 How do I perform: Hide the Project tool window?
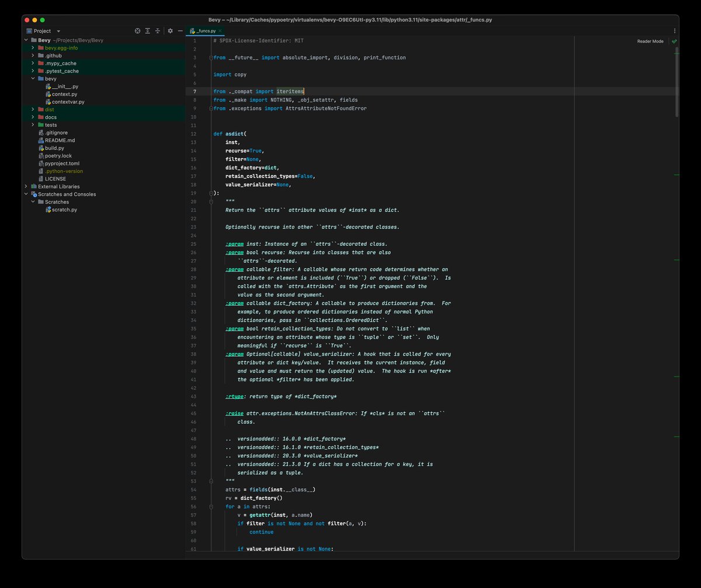[x=180, y=31]
